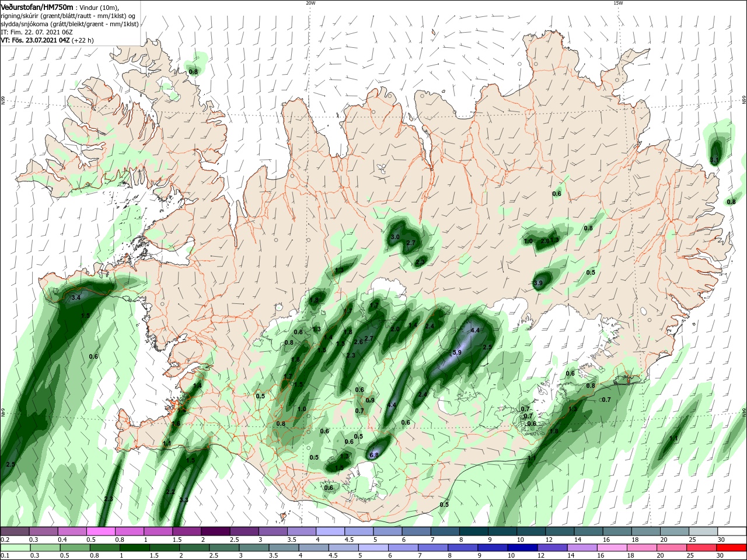Select the dark purple 2 swatch in the top legend row

(x=215, y=531)
